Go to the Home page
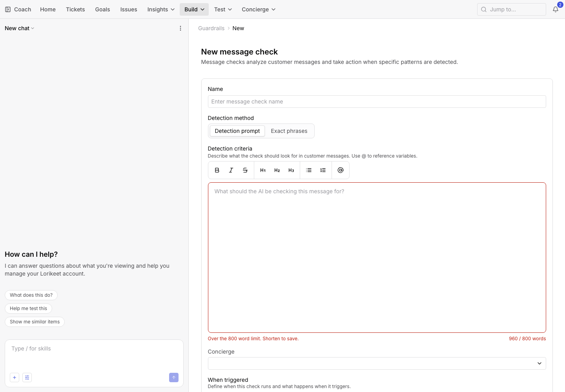This screenshot has width=565, height=392. pyautogui.click(x=48, y=9)
